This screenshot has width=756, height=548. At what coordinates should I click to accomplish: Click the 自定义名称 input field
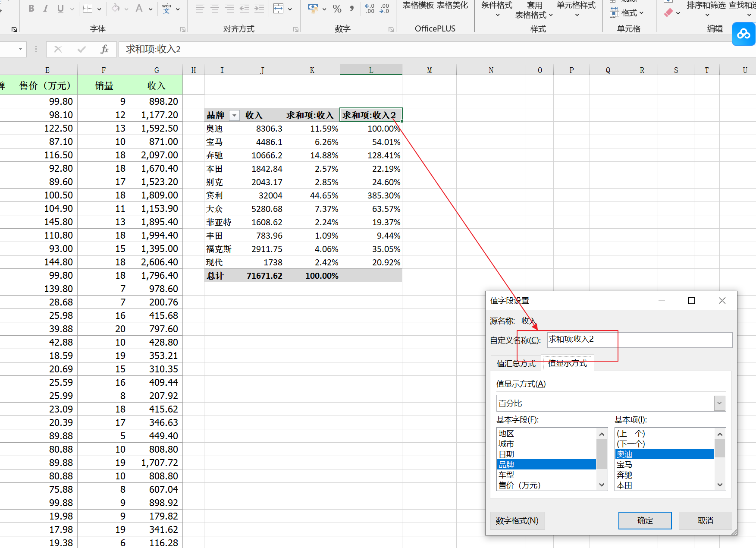[x=640, y=340]
